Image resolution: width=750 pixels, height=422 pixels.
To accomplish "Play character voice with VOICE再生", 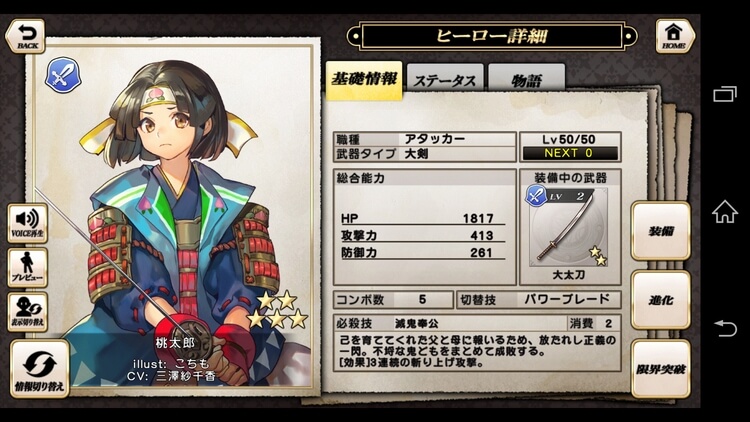I will pyautogui.click(x=28, y=223).
